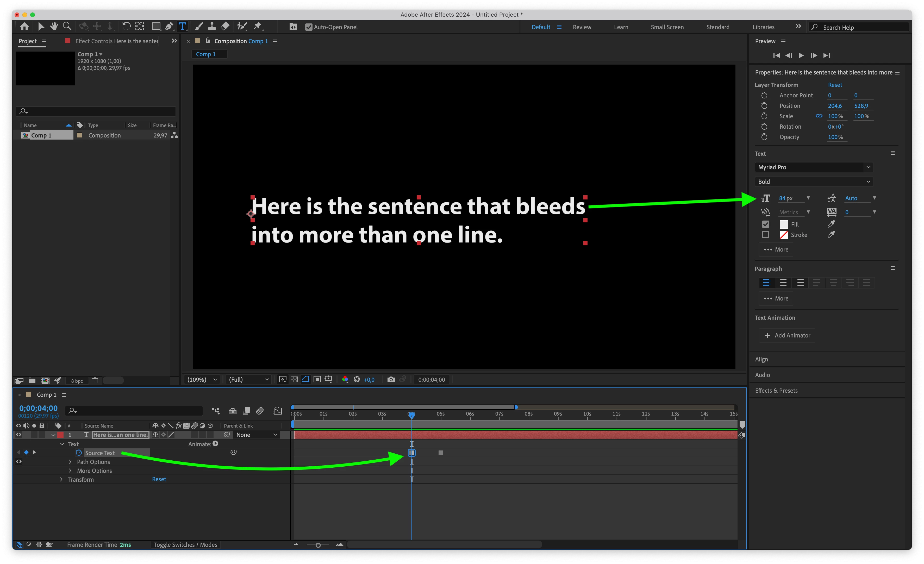Select the Hand tool
The width and height of the screenshot is (924, 564).
pyautogui.click(x=54, y=26)
